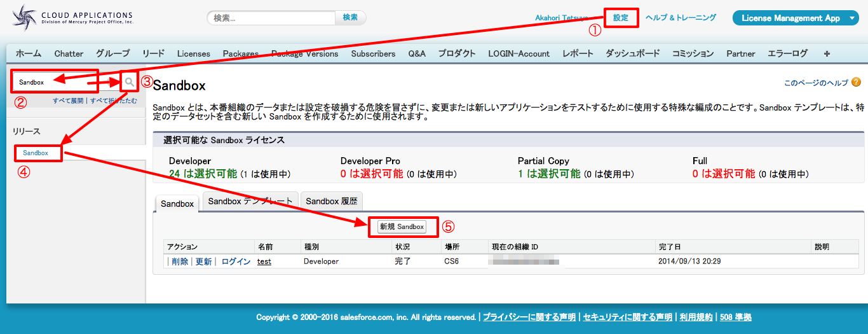868x334 pixels.
Task: Open the Q&A tab
Action: point(417,53)
